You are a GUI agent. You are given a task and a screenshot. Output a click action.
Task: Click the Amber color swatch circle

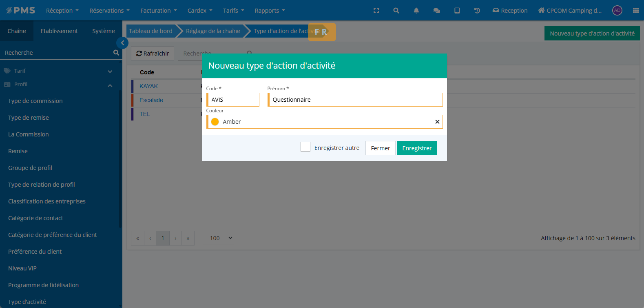(215, 122)
